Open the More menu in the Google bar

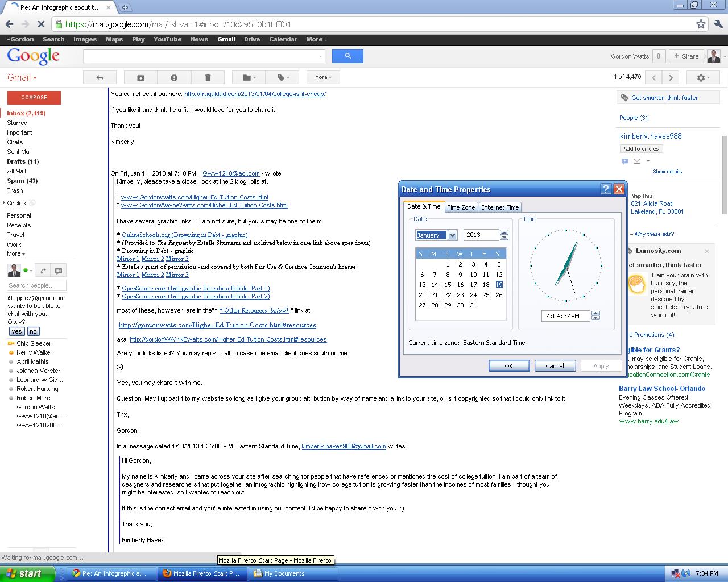click(316, 39)
